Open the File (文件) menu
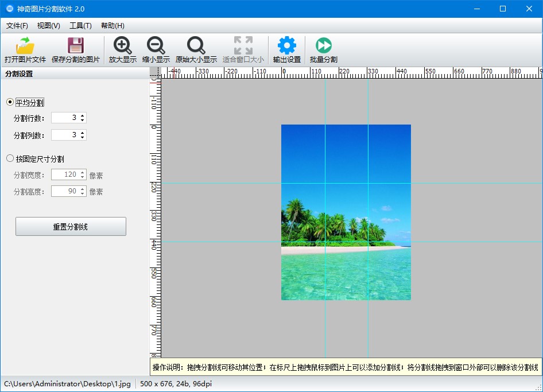Viewport: 543px width, 392px height. [17, 26]
